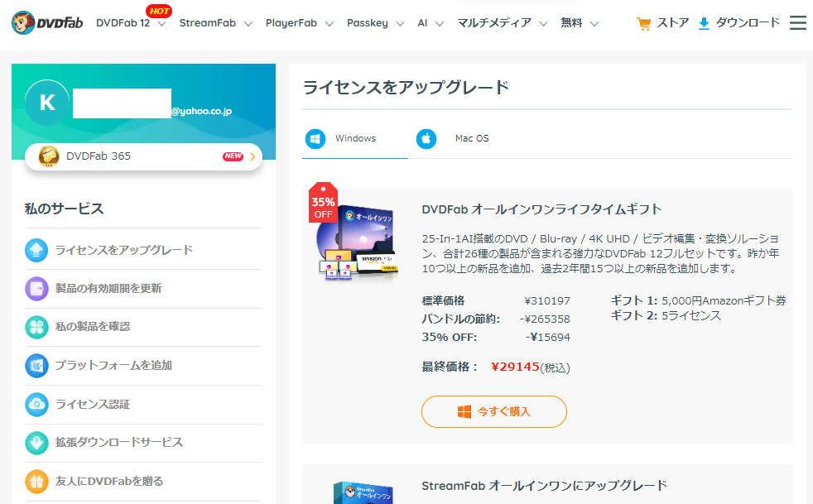Click the Windows logo tab icon

click(315, 138)
